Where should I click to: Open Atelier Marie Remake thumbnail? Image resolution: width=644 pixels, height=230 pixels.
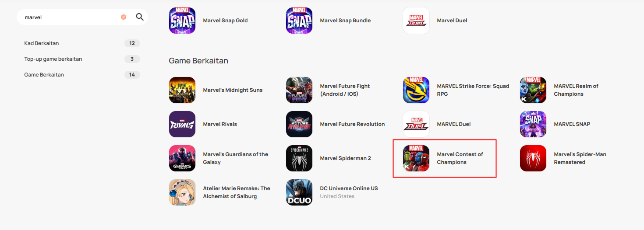(x=182, y=192)
